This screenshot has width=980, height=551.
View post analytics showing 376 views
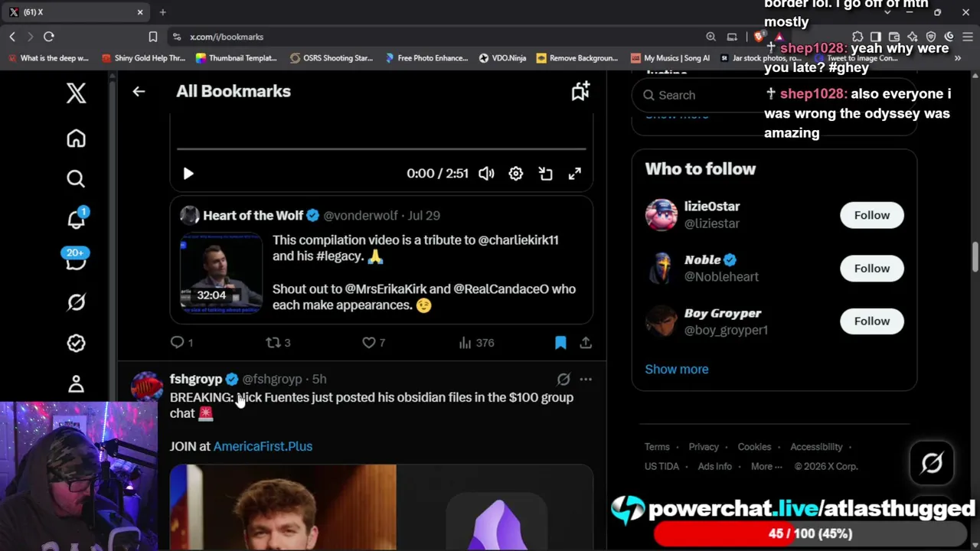click(476, 343)
